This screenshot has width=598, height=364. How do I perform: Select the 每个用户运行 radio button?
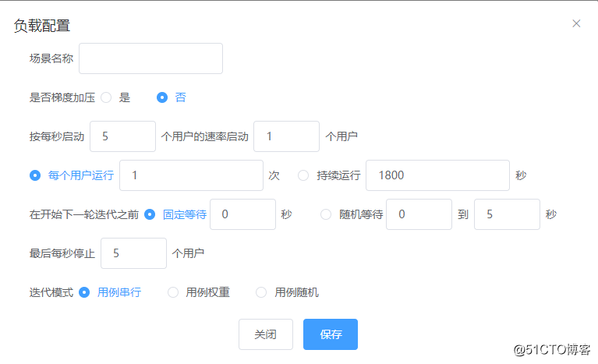[35, 175]
